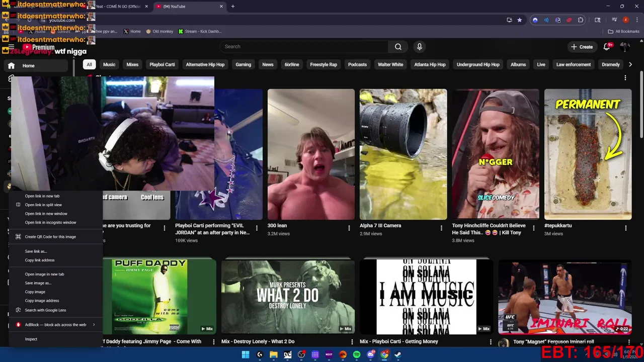The height and width of the screenshot is (362, 644).
Task: Filter by the Playboi Carti chip
Action: (x=162, y=64)
